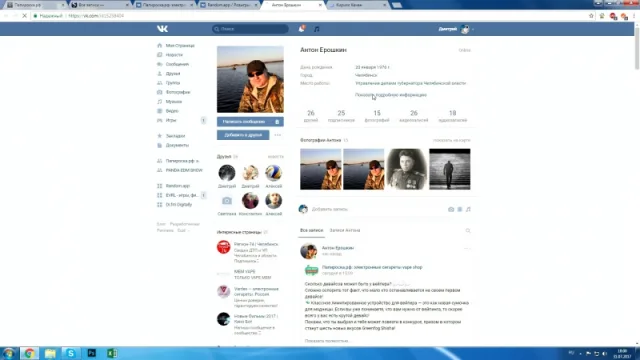Click the search field in VK header
The image size is (640, 360).
[250, 29]
